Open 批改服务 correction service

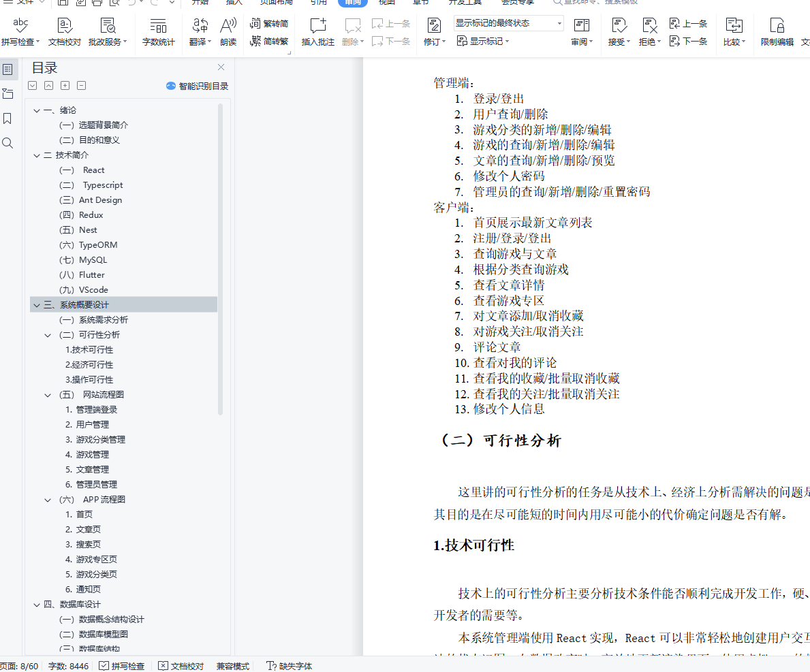[x=108, y=31]
